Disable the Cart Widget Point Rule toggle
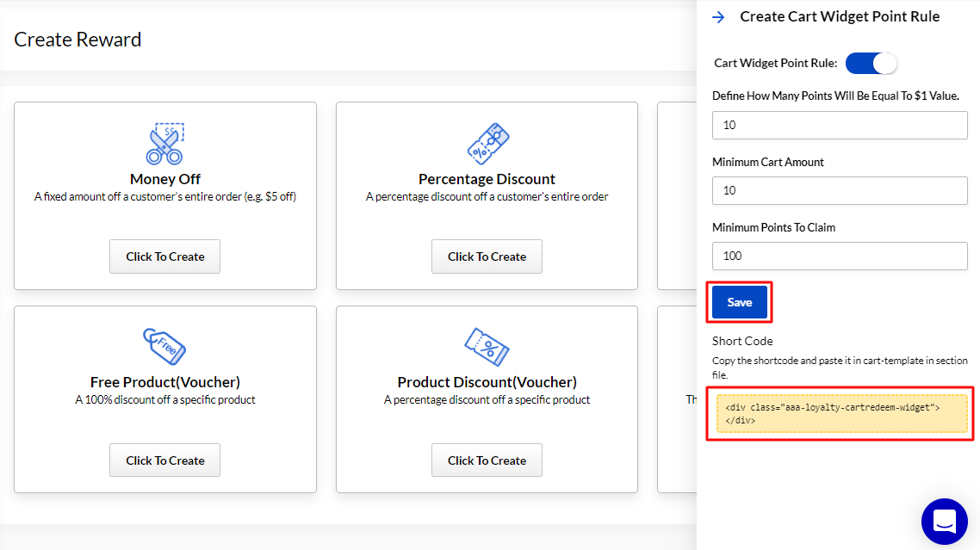Viewport: 980px width, 550px height. click(871, 63)
